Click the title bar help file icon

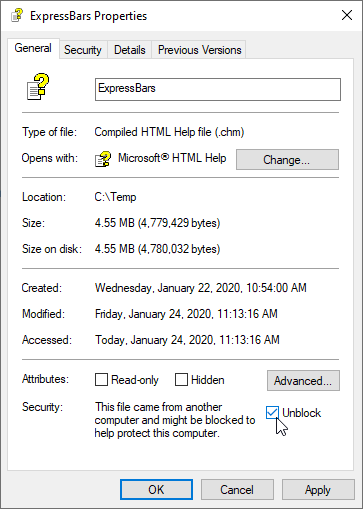point(17,15)
